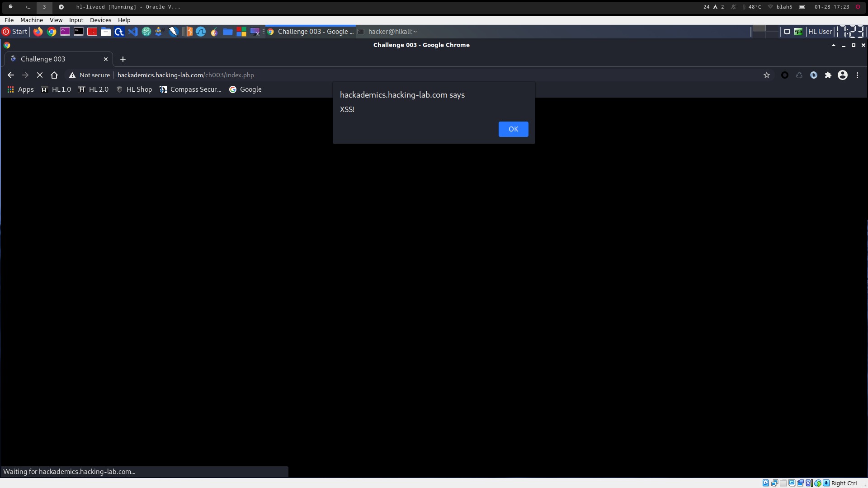Viewport: 868px width, 488px height.
Task: Open the HL Shop bookmark
Action: pos(134,89)
